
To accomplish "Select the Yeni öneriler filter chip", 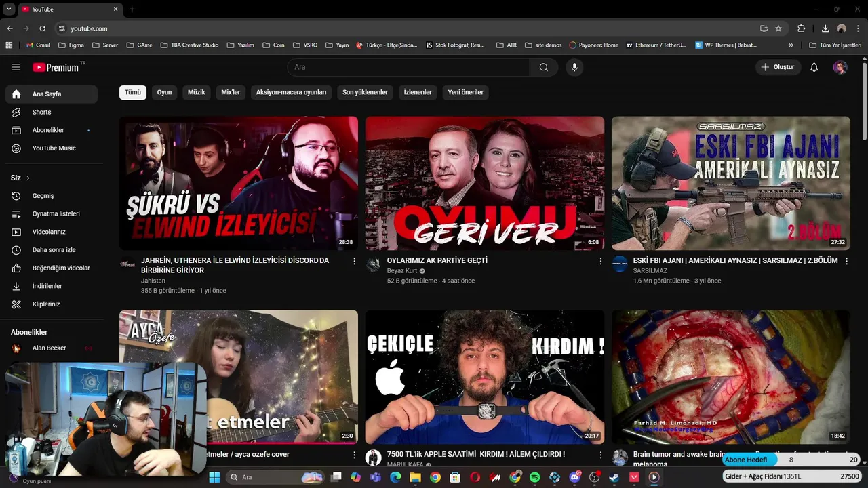I will tap(465, 92).
